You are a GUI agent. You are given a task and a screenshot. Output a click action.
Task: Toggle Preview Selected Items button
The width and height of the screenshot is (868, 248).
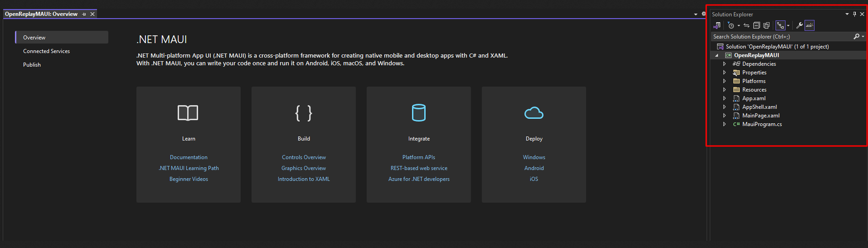(x=810, y=25)
